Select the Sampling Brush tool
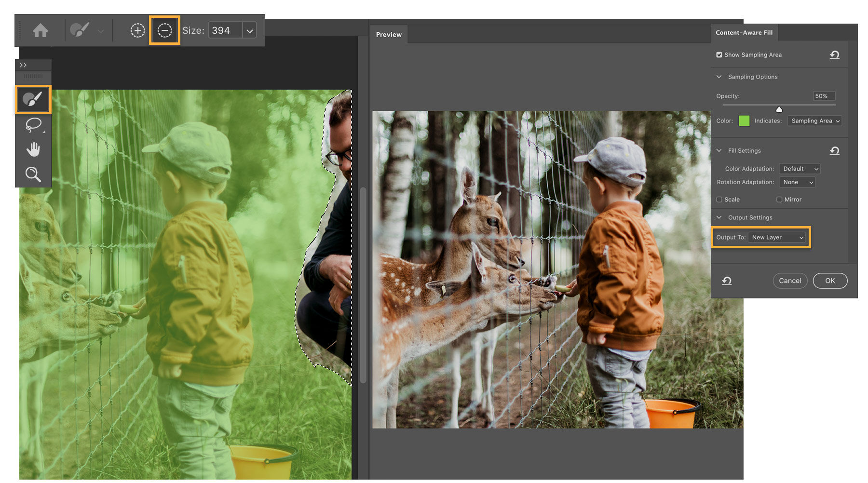The height and width of the screenshot is (483, 868). click(33, 100)
